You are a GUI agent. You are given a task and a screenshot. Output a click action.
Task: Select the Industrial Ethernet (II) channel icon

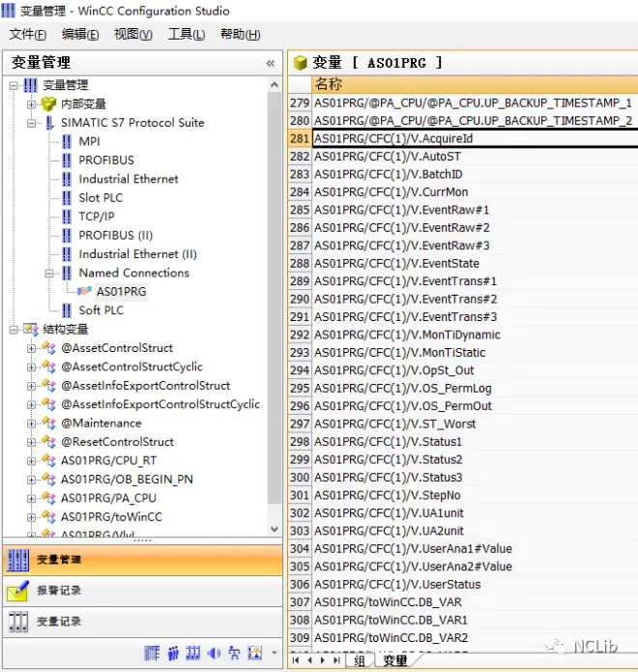click(67, 254)
